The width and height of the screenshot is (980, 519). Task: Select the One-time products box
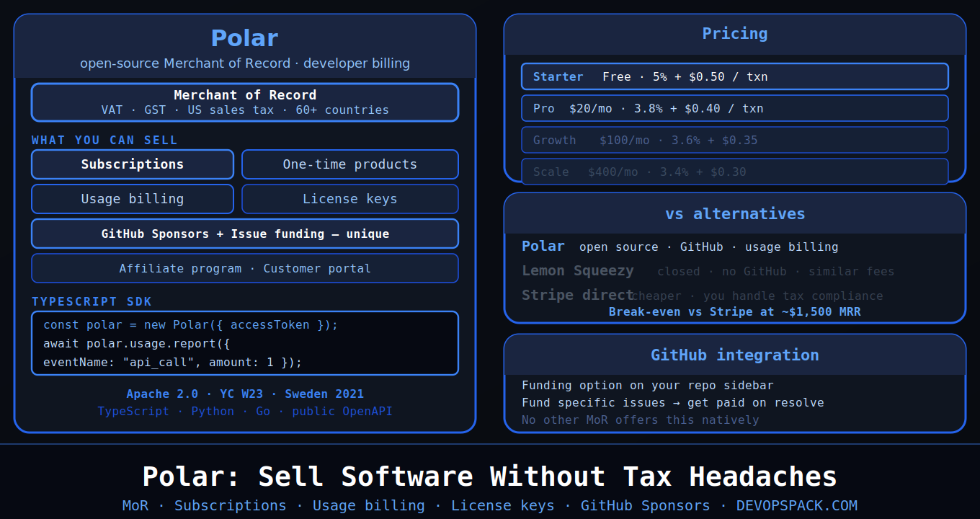(x=350, y=164)
